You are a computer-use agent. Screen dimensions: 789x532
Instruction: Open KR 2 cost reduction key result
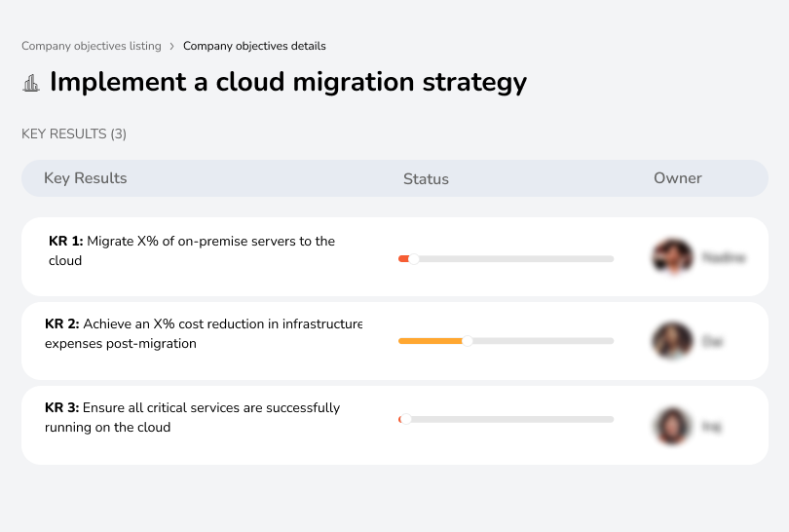tap(394, 341)
